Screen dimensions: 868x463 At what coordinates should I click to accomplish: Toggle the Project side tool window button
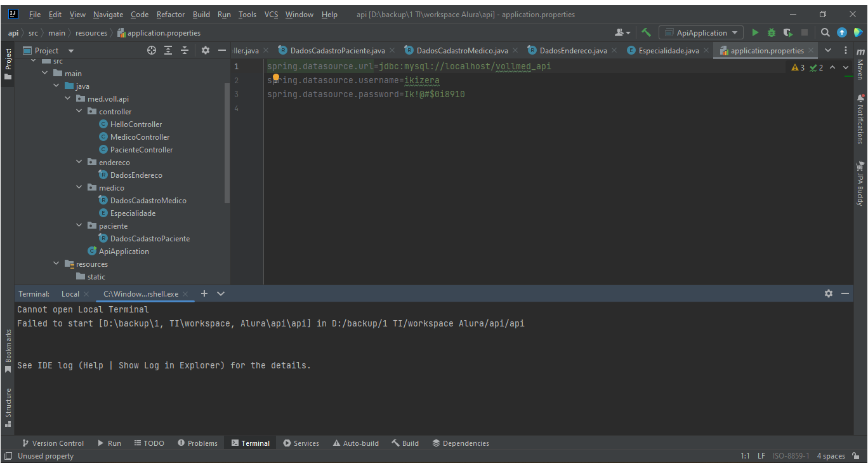point(8,64)
